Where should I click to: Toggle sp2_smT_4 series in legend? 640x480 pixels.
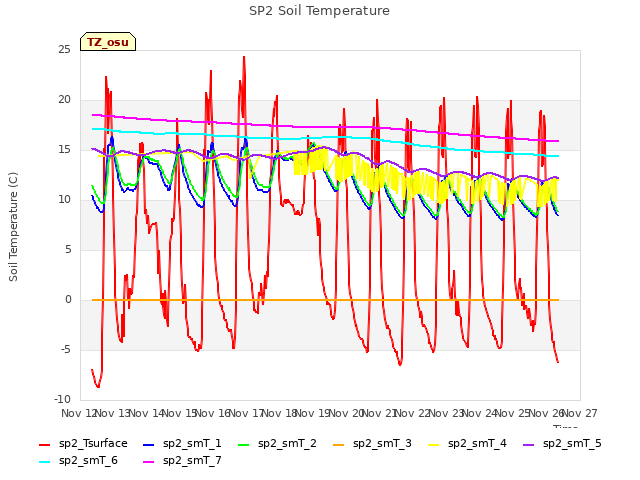467,443
